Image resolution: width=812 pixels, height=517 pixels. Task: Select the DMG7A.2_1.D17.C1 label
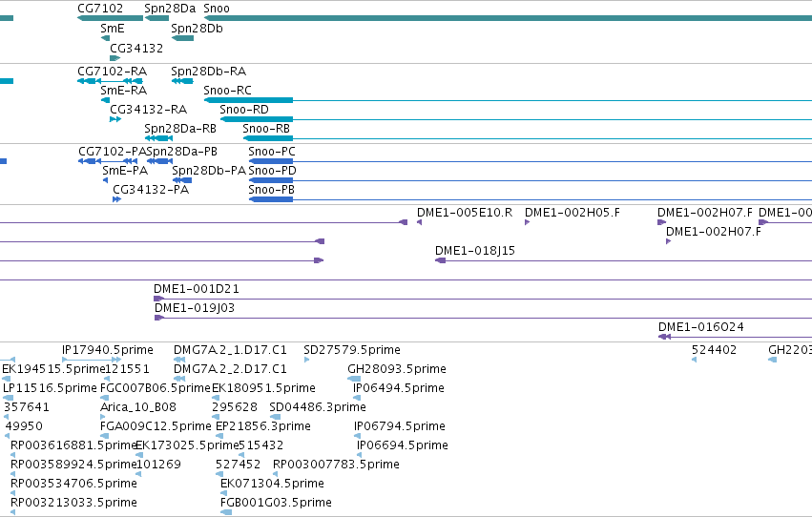pyautogui.click(x=230, y=350)
